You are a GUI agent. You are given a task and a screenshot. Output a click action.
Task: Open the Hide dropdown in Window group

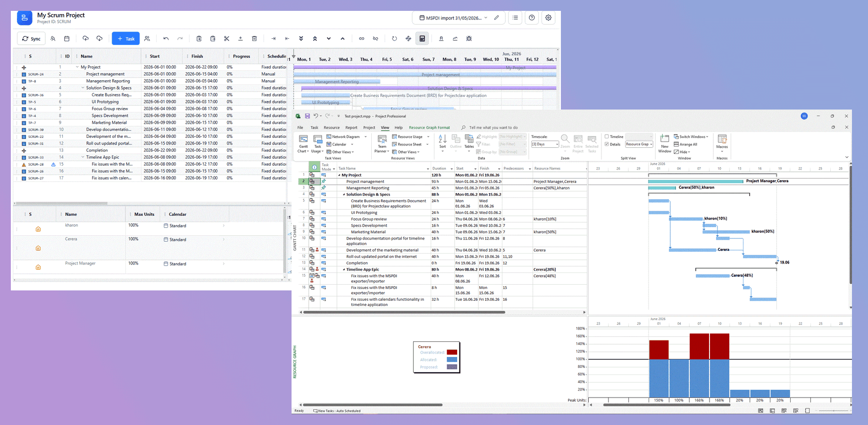(x=682, y=152)
